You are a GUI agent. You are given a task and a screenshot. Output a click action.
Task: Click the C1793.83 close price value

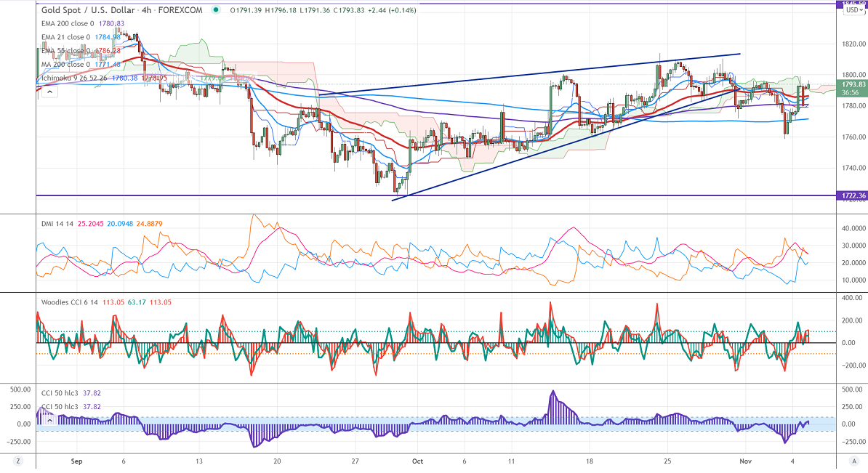tap(349, 10)
